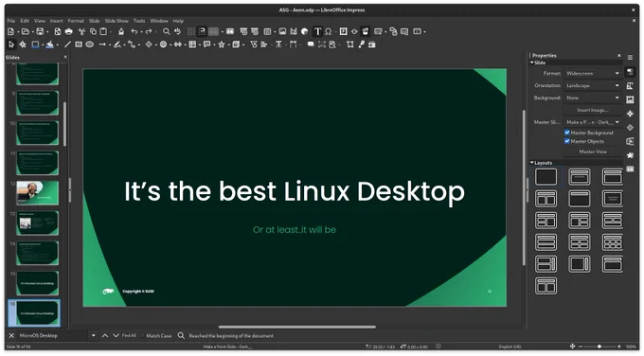Open the Tools menu

(139, 21)
